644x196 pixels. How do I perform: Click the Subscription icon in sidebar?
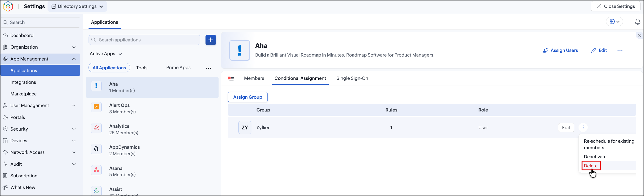pyautogui.click(x=5, y=176)
